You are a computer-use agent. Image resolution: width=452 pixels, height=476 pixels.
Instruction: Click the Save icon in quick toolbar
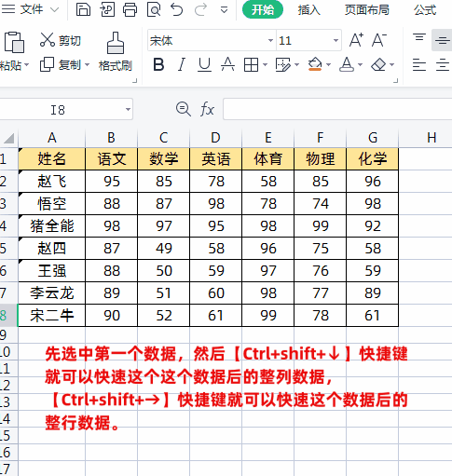point(83,9)
